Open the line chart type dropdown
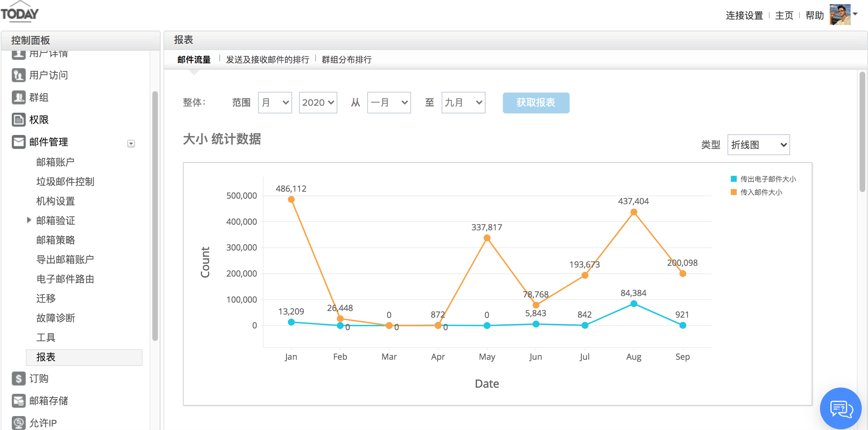Viewport: 868px width, 430px height. (758, 145)
